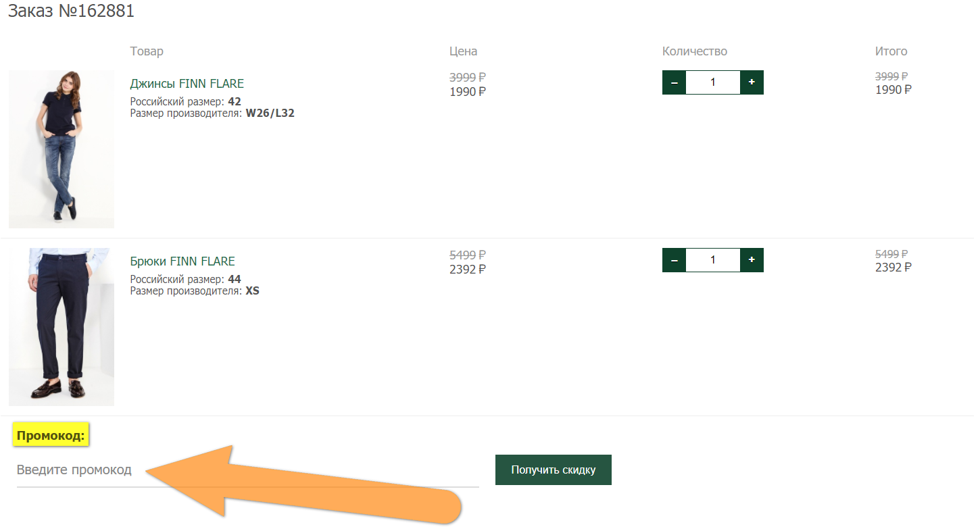Viewport: 980px width, 531px height.
Task: Open the jeans product photo thumbnail
Action: pyautogui.click(x=62, y=149)
